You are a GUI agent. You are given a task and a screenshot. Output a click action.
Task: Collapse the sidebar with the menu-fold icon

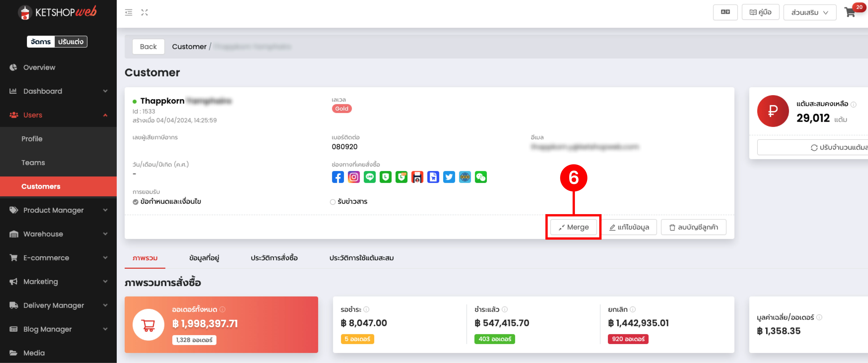click(128, 12)
